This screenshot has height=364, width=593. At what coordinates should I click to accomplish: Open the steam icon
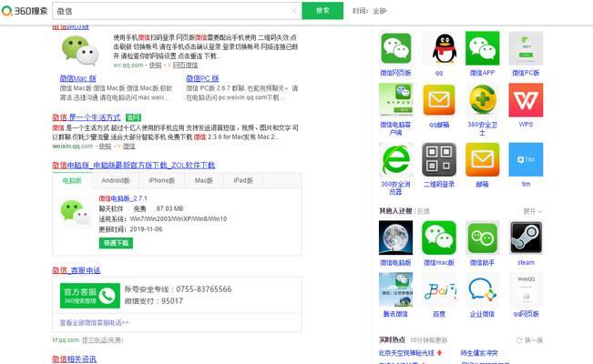click(526, 238)
